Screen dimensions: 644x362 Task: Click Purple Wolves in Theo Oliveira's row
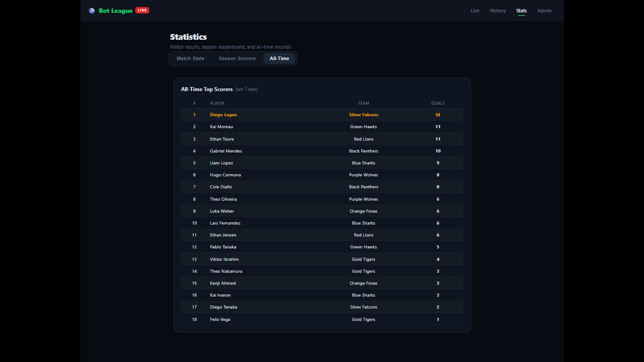[x=364, y=199]
